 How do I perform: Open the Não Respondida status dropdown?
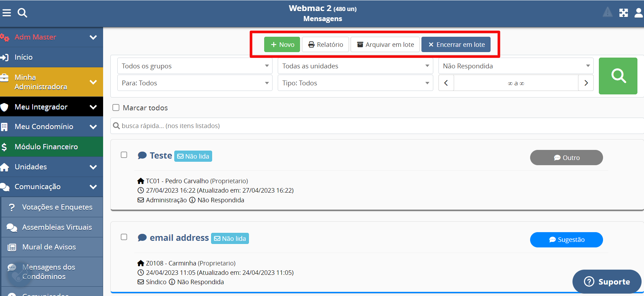coord(516,66)
